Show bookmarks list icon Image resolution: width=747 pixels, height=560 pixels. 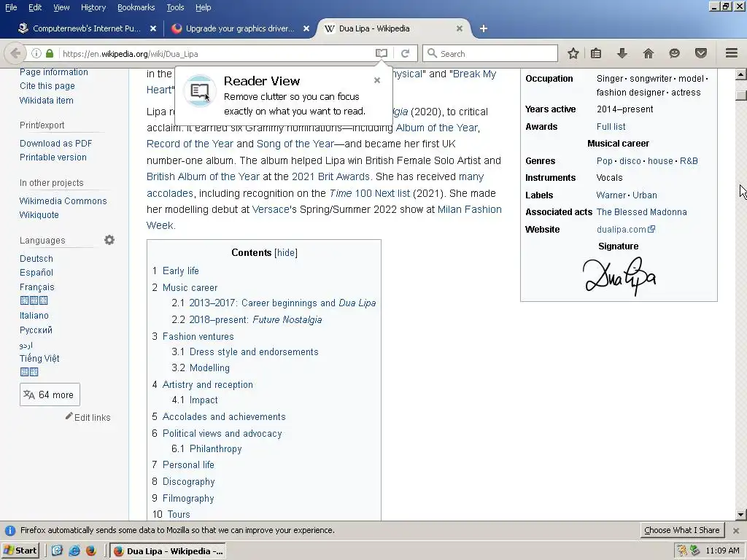pos(596,53)
